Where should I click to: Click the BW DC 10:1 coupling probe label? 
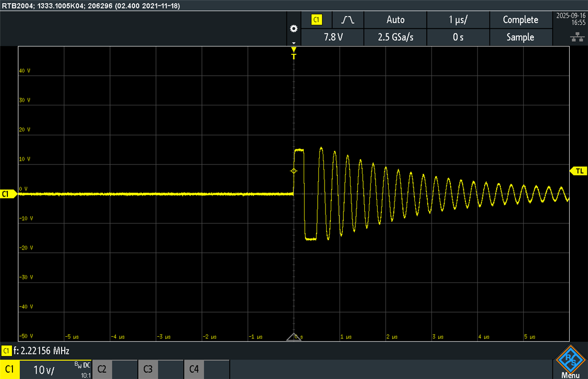82,370
